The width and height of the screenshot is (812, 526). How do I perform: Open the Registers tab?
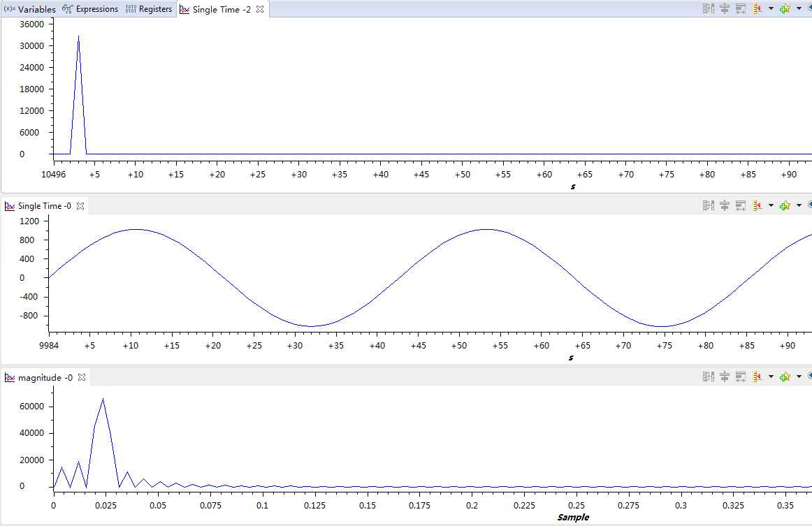(149, 9)
